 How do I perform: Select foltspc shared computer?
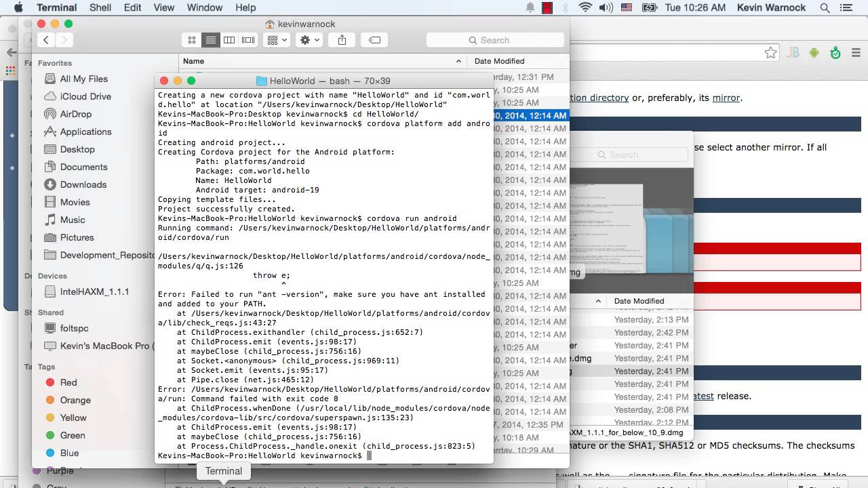point(74,328)
